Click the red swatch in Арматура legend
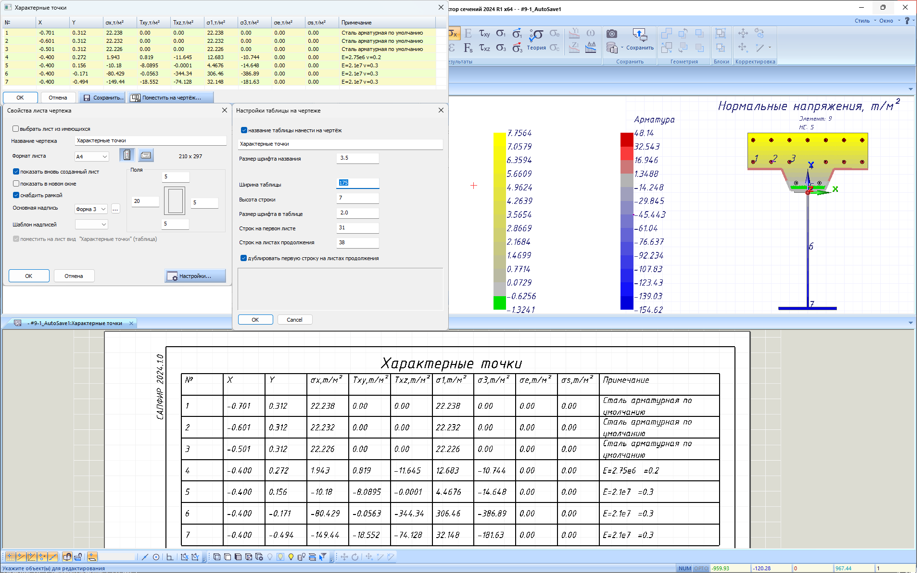 point(627,140)
